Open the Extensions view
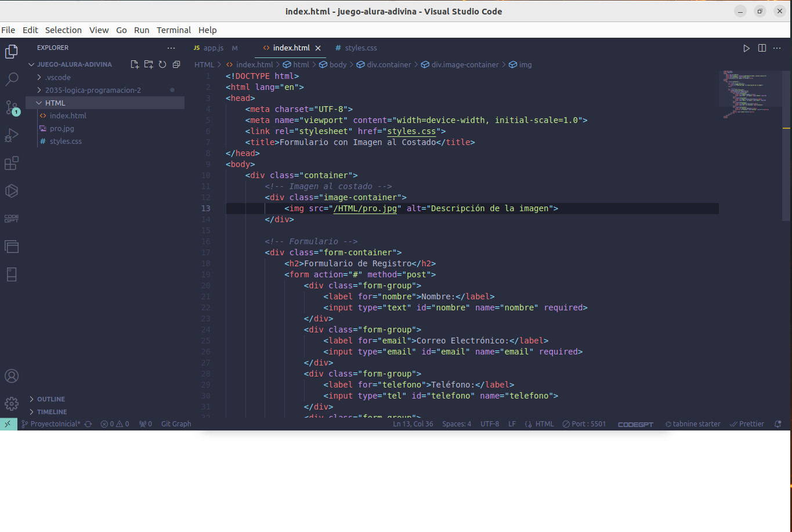 click(x=12, y=163)
